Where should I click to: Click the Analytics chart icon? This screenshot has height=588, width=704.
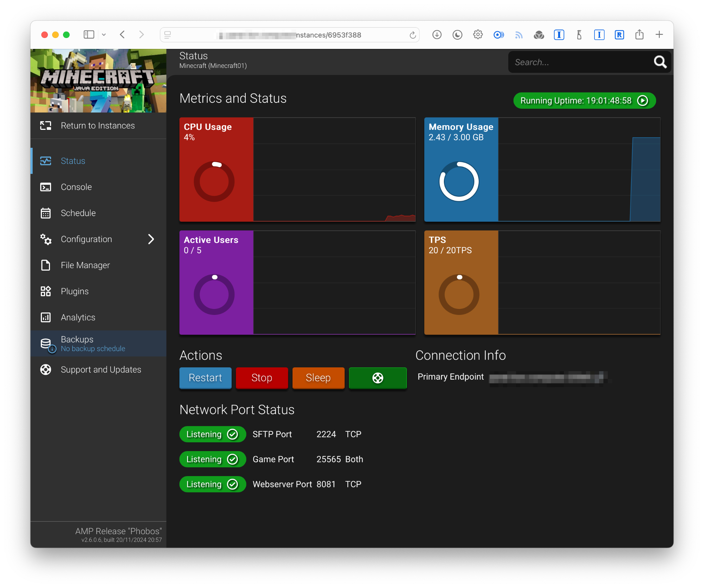(46, 317)
